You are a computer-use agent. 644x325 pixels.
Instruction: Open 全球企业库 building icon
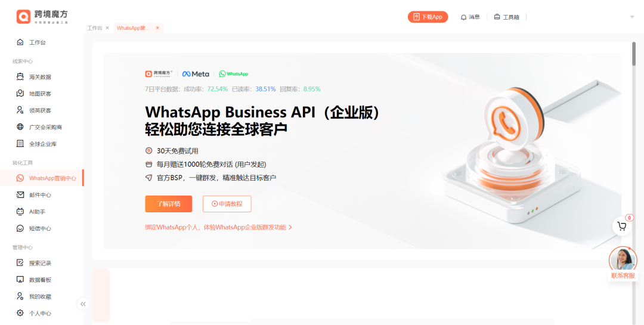[20, 144]
